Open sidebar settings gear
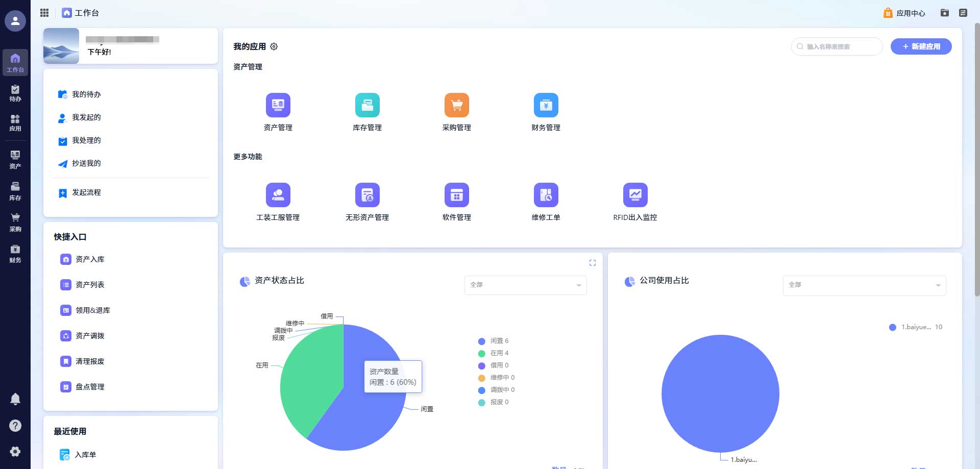Viewport: 980px width, 469px height. pos(15,452)
